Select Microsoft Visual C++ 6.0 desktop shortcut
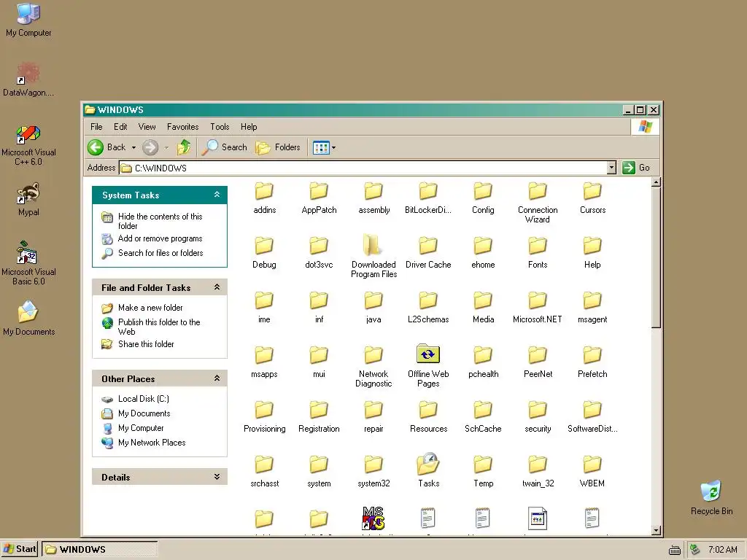The image size is (747, 560). click(28, 145)
